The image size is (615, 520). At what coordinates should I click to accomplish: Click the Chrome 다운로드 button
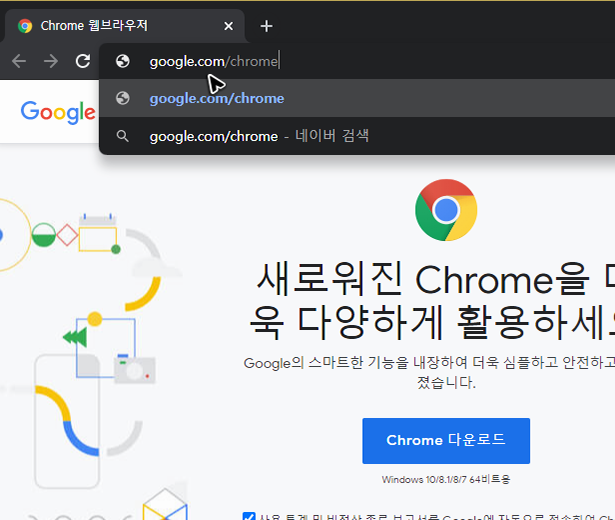tap(446, 441)
